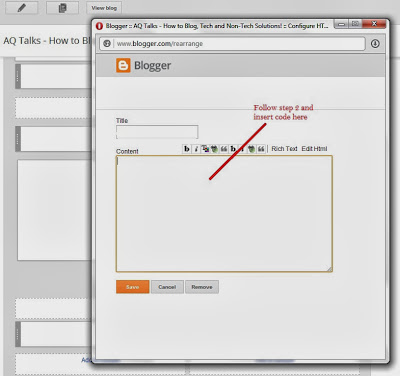The height and width of the screenshot is (376, 400).
Task: Click the Remove button
Action: [x=202, y=287]
